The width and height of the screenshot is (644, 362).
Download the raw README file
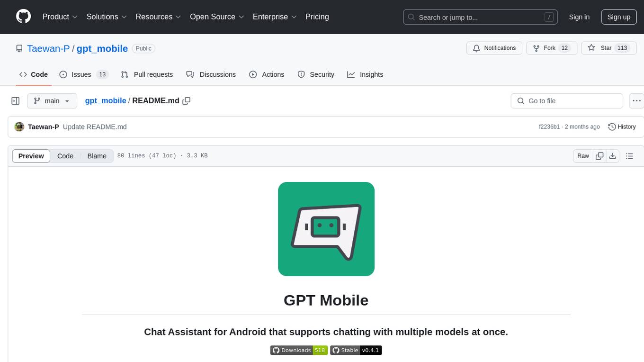click(613, 156)
